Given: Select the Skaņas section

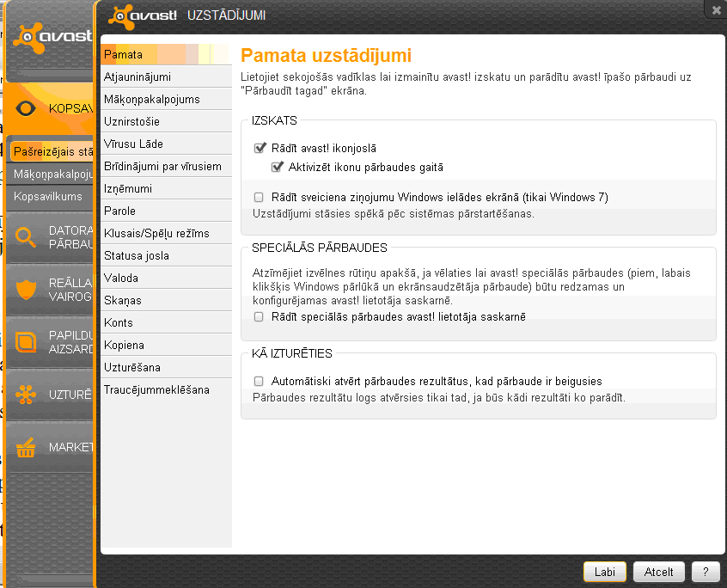Looking at the screenshot, I should point(166,301).
